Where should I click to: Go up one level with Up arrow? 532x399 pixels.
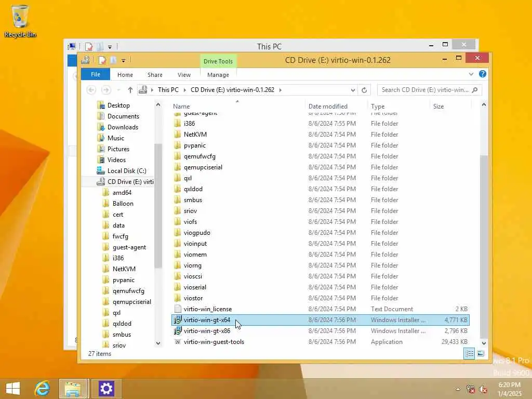pos(130,90)
